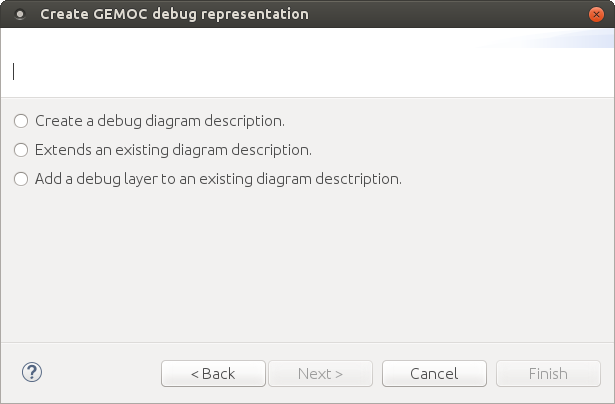
Task: Click the blank space between help icon and Back button
Action: point(100,373)
